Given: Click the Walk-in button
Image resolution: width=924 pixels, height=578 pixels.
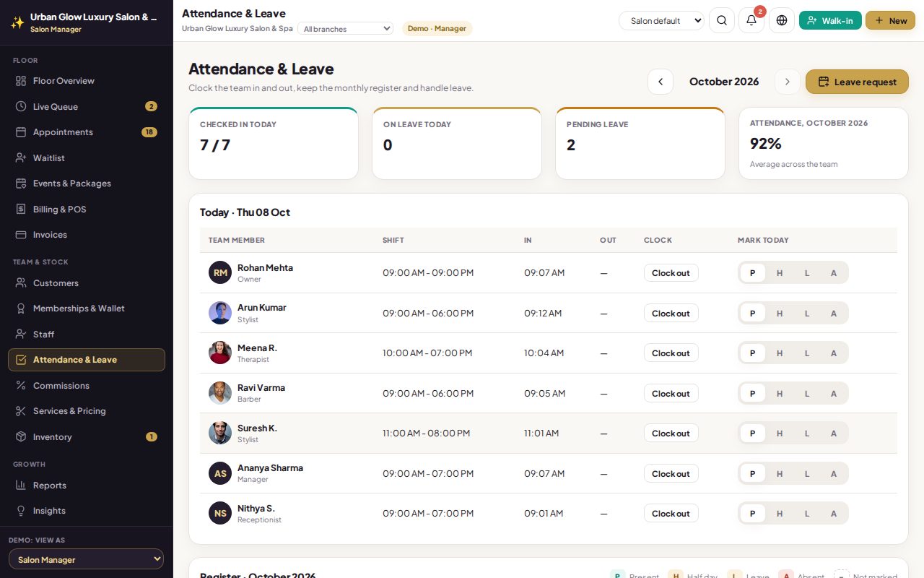Looking at the screenshot, I should point(830,20).
